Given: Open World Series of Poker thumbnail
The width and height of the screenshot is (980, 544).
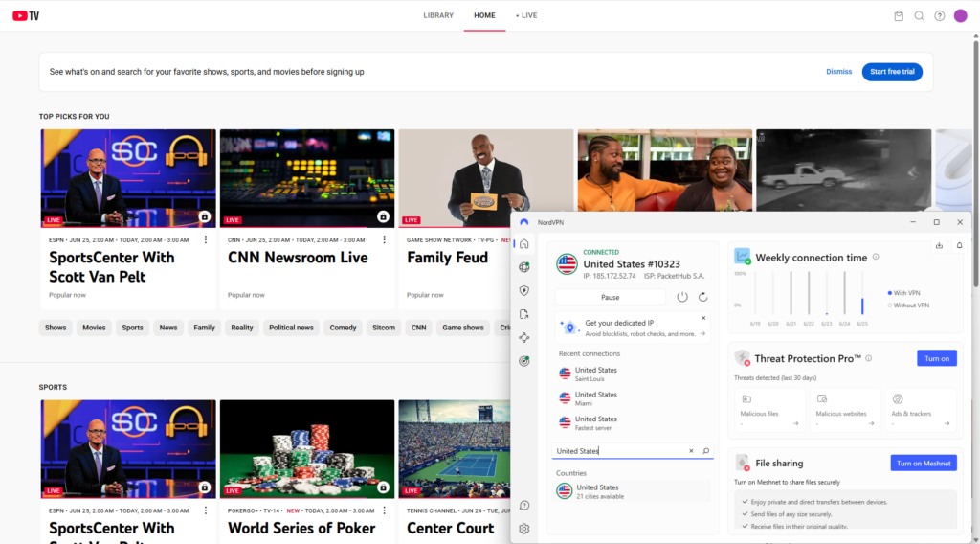Looking at the screenshot, I should click(307, 449).
